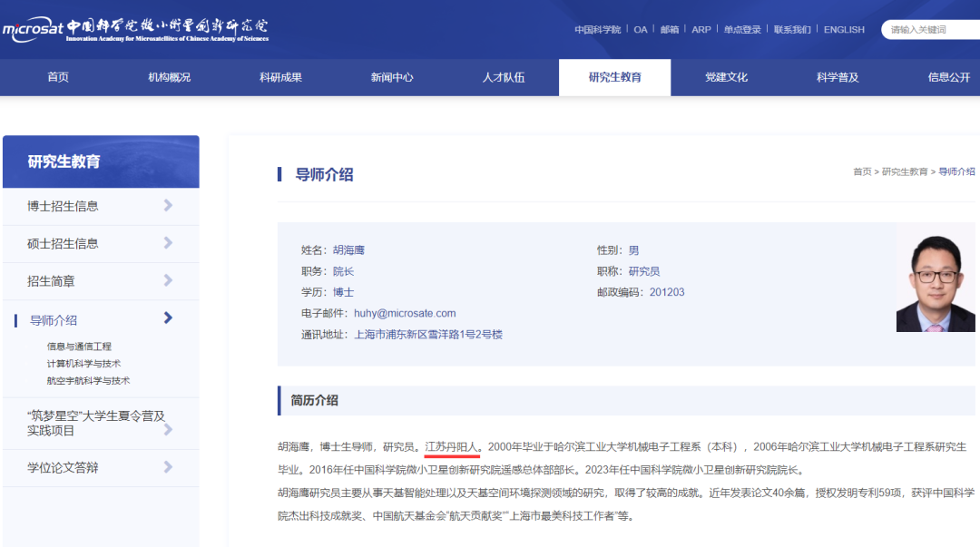This screenshot has height=547, width=980.
Task: Open the 党建文化 navigation menu
Action: [x=726, y=77]
